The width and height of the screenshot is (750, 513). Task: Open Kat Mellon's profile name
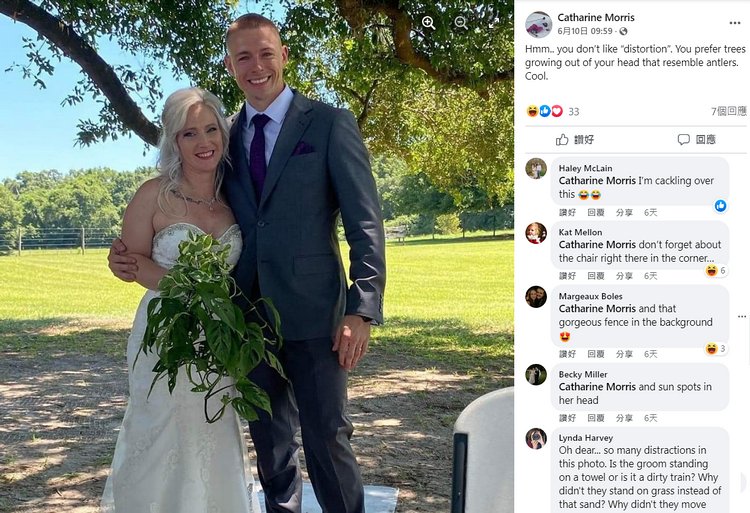coord(580,232)
